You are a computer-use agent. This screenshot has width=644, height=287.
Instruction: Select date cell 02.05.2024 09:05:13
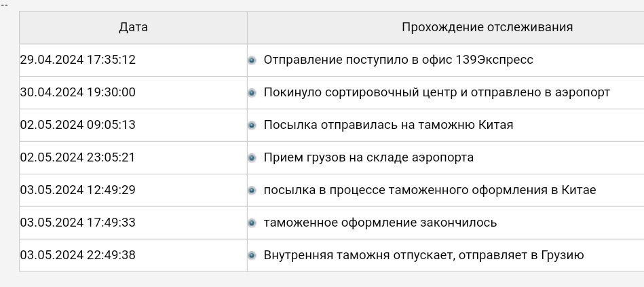[x=133, y=125]
